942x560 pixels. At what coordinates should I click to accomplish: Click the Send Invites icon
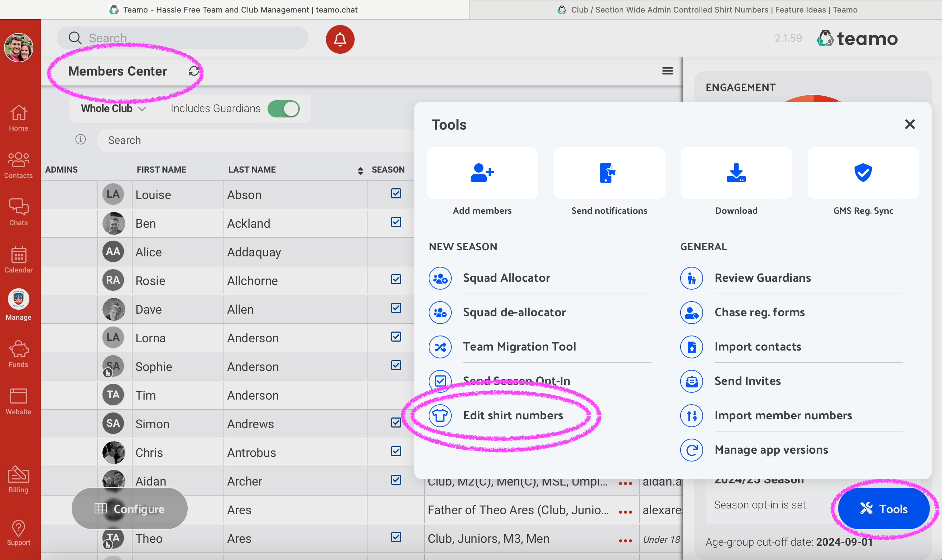pyautogui.click(x=691, y=381)
